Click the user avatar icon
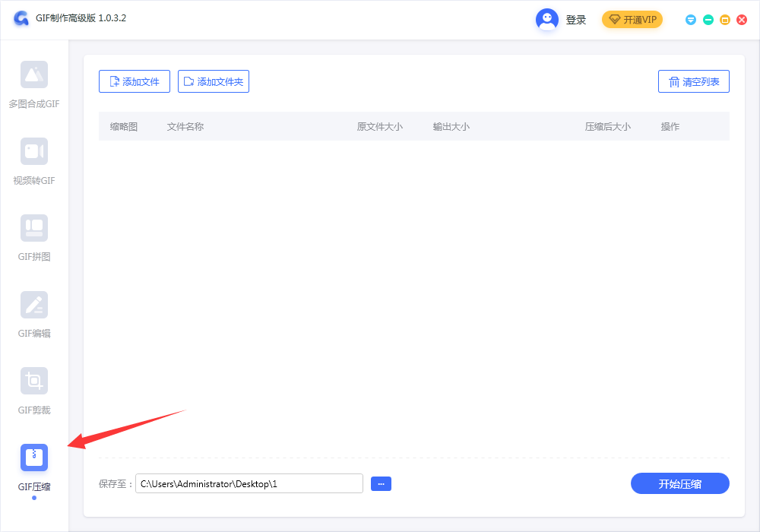Screen dimensions: 760x532 pos(547,20)
